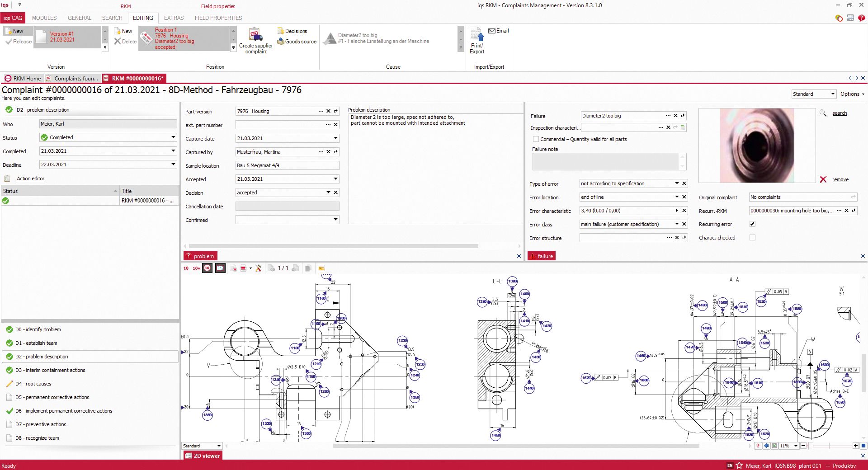The width and height of the screenshot is (868, 470).
Task: Expand the Decision dropdown showing accepted
Action: click(x=329, y=193)
